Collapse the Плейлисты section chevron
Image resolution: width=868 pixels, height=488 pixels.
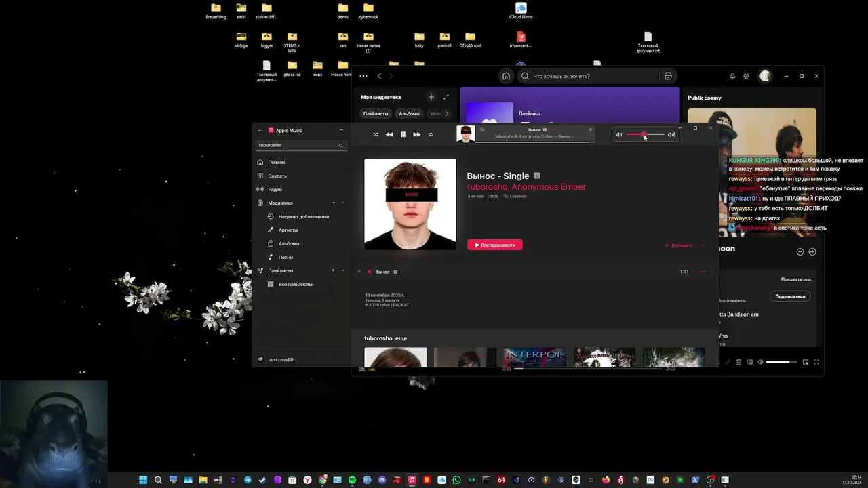click(x=342, y=271)
